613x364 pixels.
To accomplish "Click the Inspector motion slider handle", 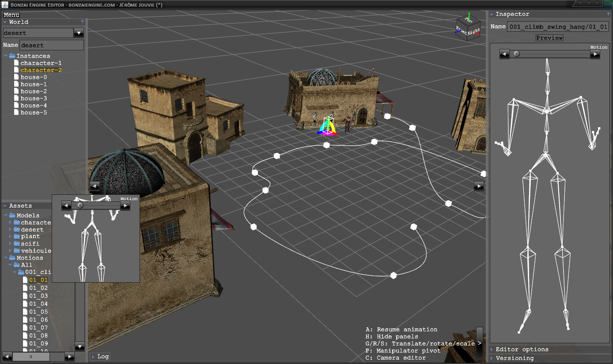I will 516,54.
